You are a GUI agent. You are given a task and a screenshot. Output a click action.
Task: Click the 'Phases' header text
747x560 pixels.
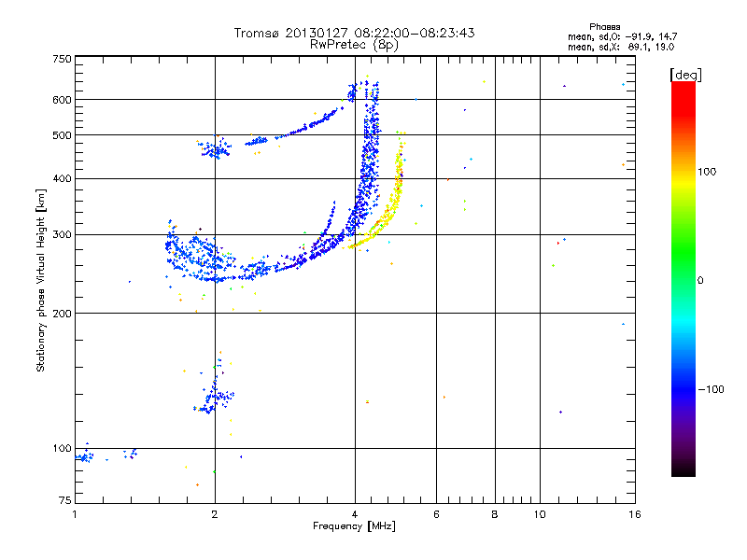(604, 27)
